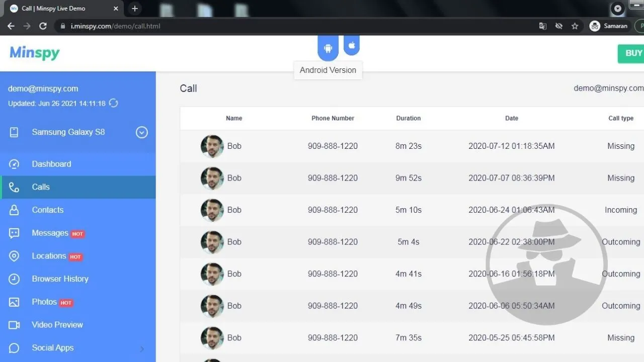This screenshot has width=644, height=362.
Task: Click the Locations pin icon
Action: point(14,256)
